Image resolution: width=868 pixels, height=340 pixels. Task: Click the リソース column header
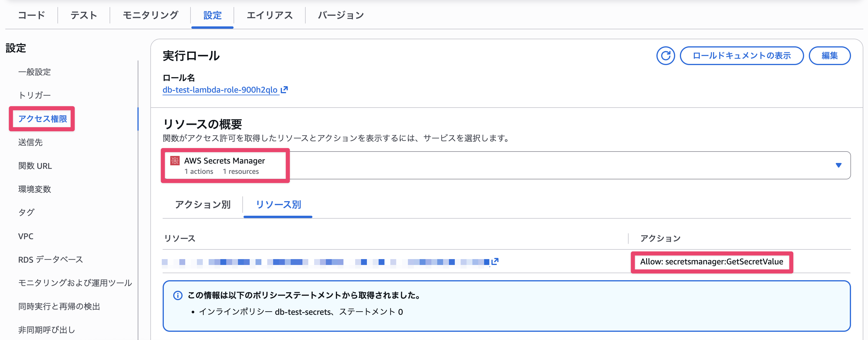pos(180,239)
